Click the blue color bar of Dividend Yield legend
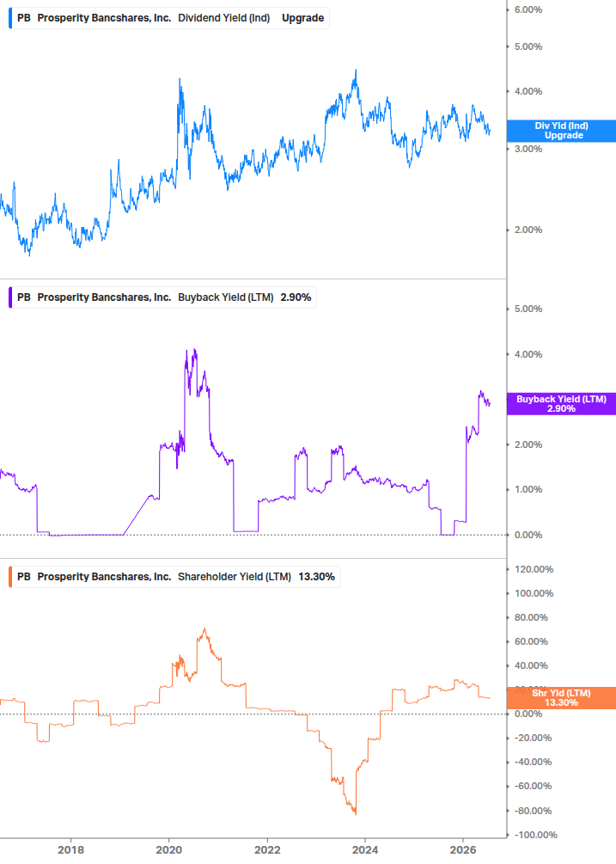 tap(10, 18)
